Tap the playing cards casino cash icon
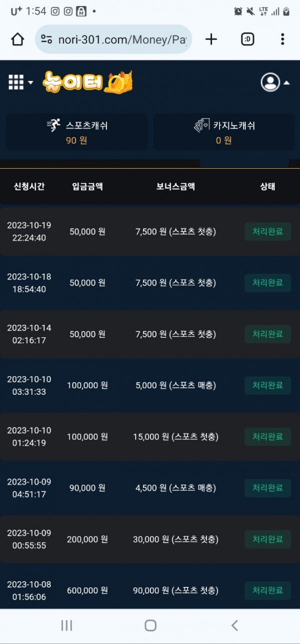 tap(201, 126)
